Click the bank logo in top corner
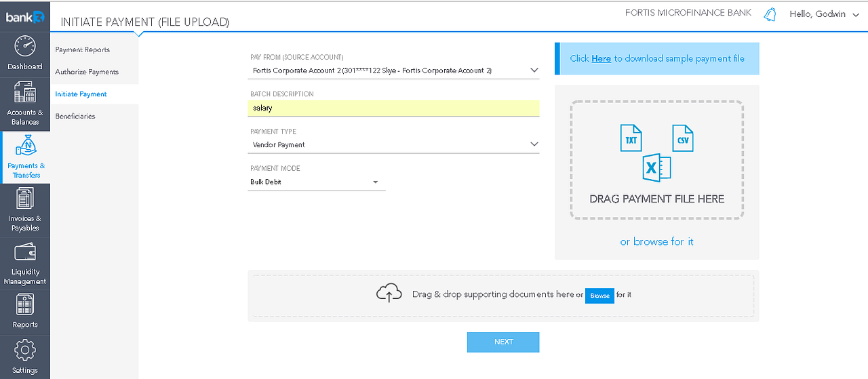The width and height of the screenshot is (868, 379). [x=25, y=16]
